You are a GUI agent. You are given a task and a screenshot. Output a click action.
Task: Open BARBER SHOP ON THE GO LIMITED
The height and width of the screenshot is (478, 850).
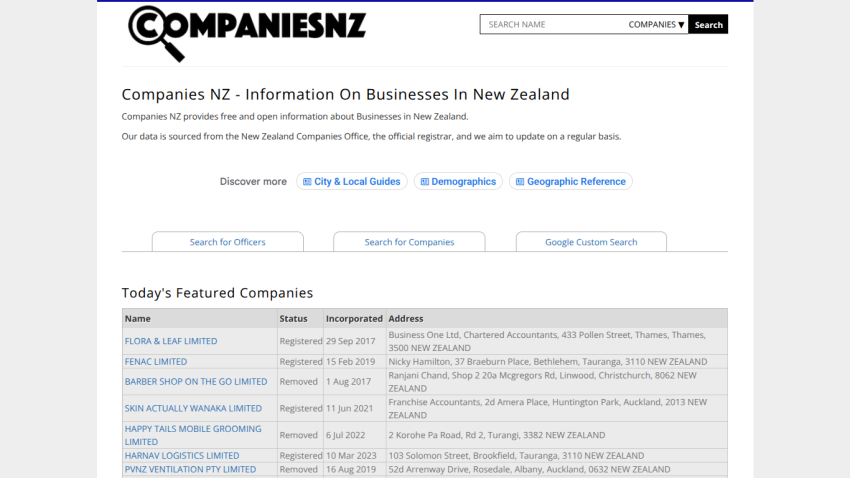[x=196, y=382]
